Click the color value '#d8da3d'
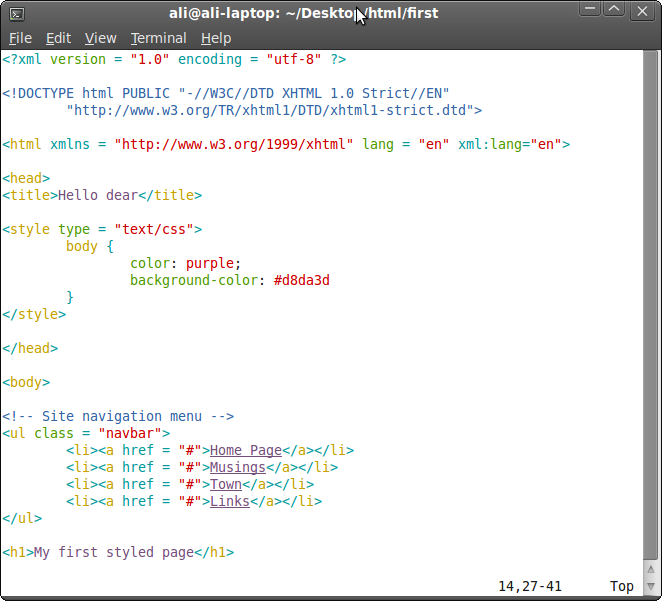Screen dimensions: 662x601 [301, 280]
